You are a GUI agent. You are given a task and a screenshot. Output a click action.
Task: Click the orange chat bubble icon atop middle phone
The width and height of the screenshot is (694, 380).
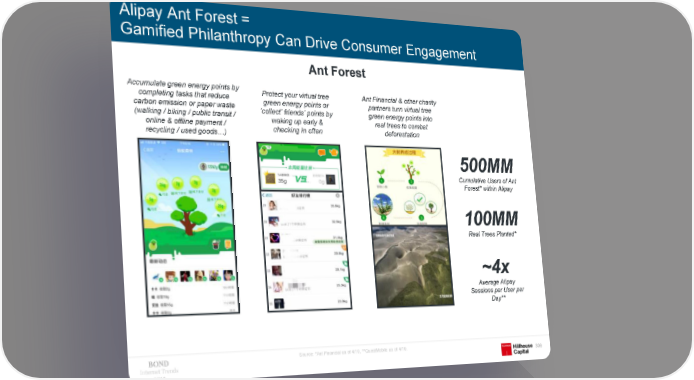tap(322, 152)
